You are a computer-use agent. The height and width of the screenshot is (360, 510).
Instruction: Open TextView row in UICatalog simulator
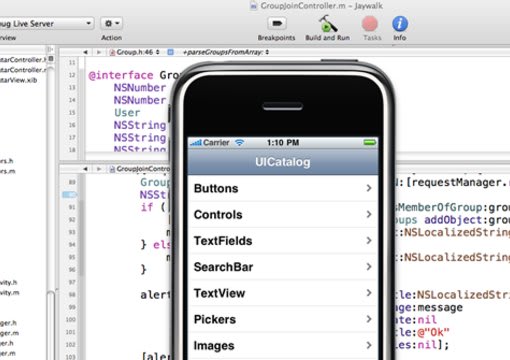[x=283, y=293]
